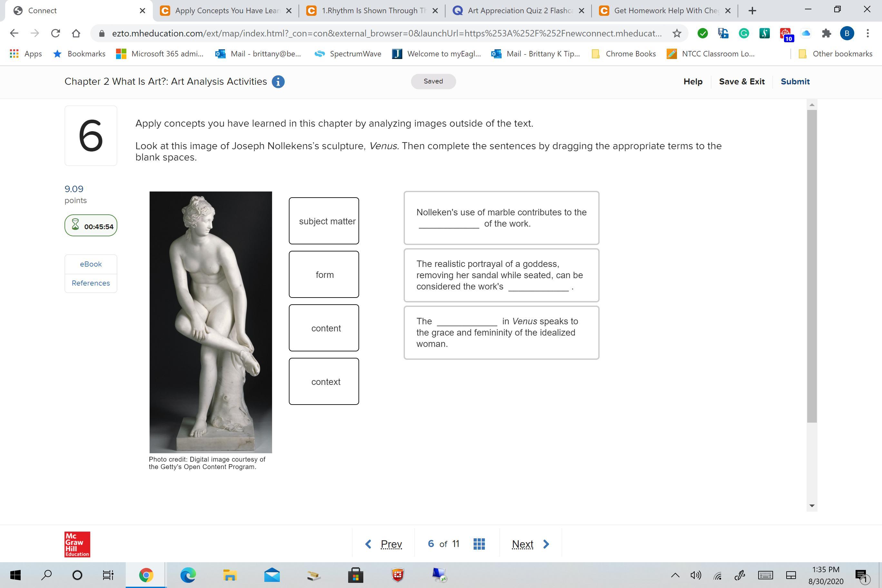Click Save & Exit
This screenshot has width=882, height=588.
coord(741,81)
